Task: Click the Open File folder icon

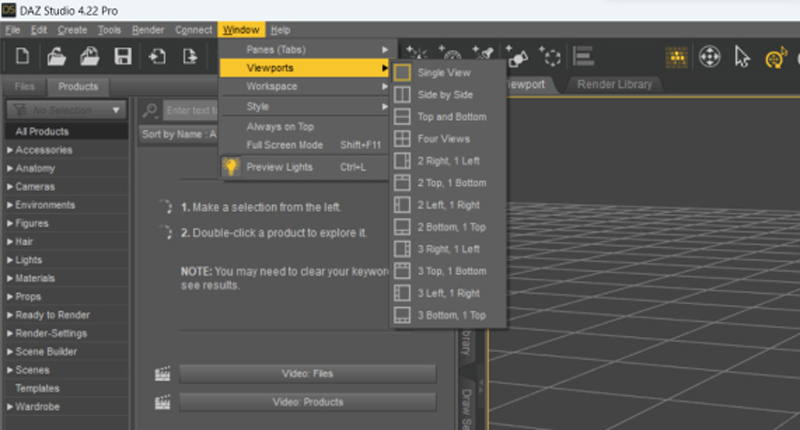Action: tap(57, 57)
